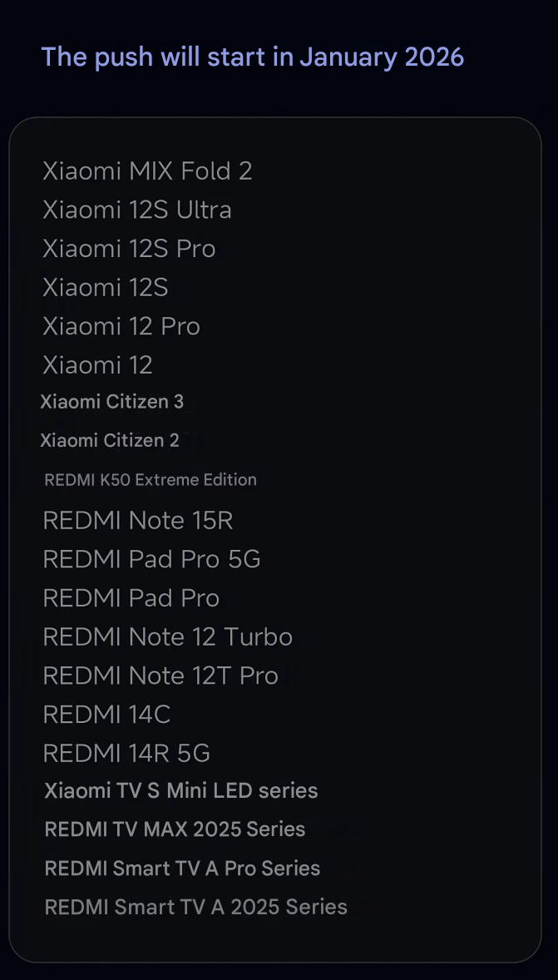The image size is (558, 980).
Task: Select Xiaomi MIX Fold 2 entry
Action: coord(147,171)
